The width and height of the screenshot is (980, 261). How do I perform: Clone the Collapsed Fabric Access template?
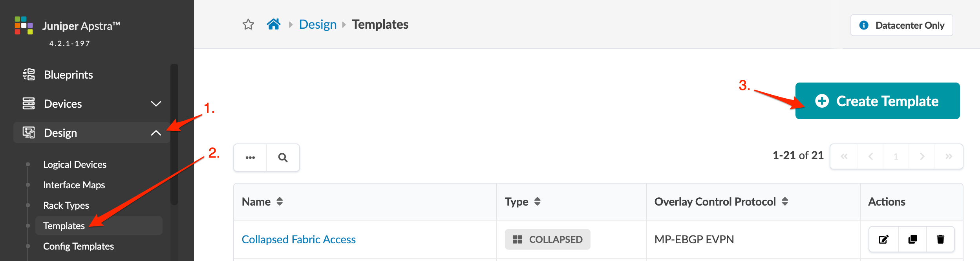pyautogui.click(x=912, y=239)
